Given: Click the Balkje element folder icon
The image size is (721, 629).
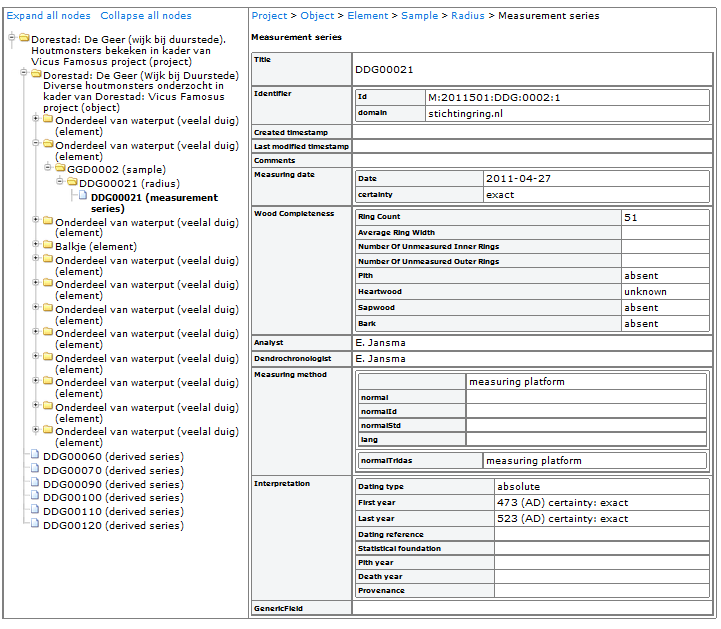Looking at the screenshot, I should click(x=48, y=245).
